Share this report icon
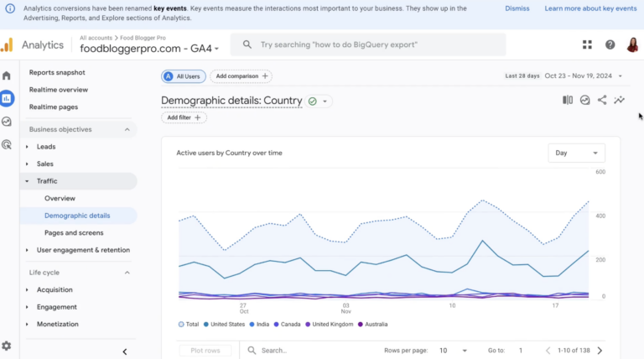 pos(602,100)
